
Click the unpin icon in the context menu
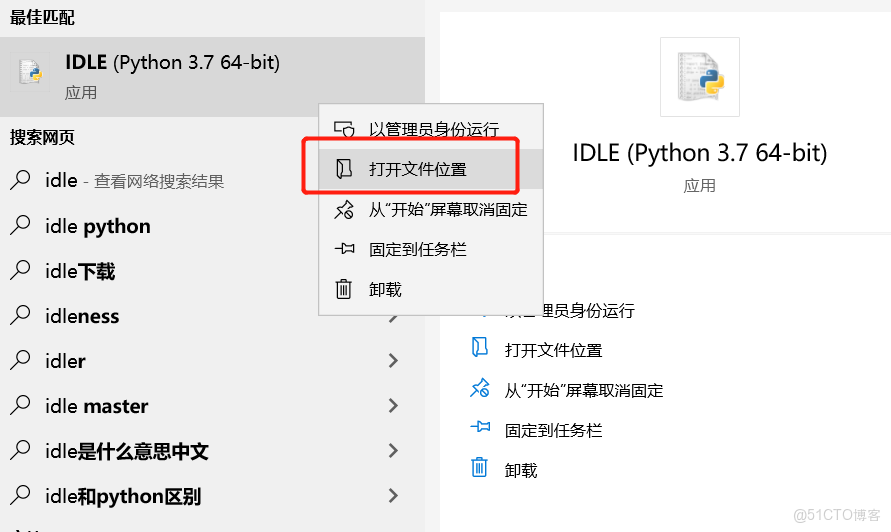[x=344, y=210]
